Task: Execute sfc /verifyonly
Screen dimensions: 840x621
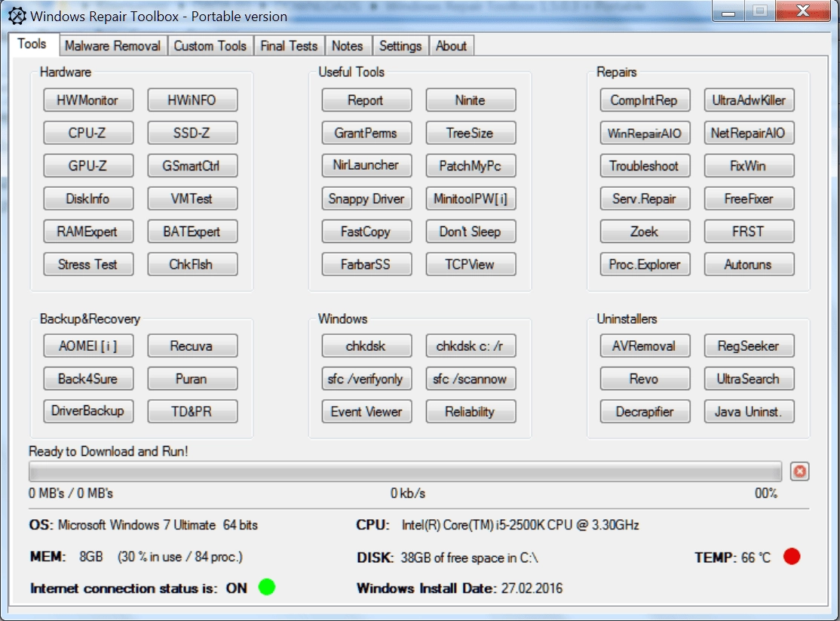Action: [x=367, y=379]
